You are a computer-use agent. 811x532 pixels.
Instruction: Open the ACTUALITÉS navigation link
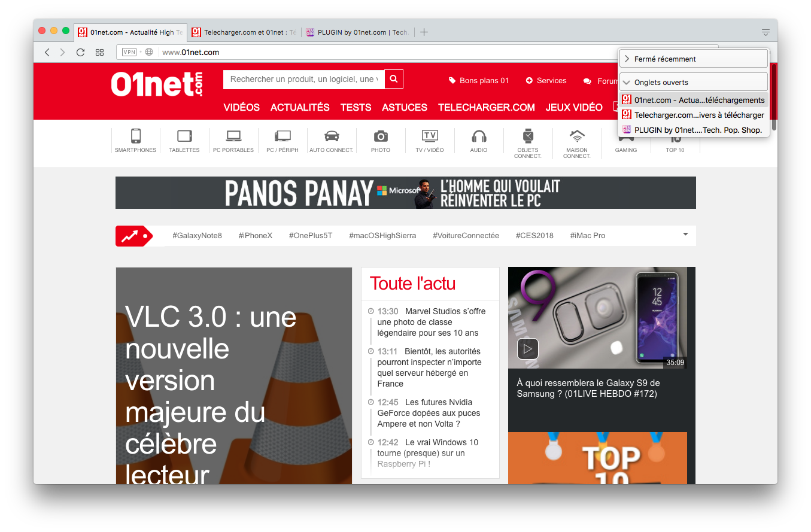[300, 108]
